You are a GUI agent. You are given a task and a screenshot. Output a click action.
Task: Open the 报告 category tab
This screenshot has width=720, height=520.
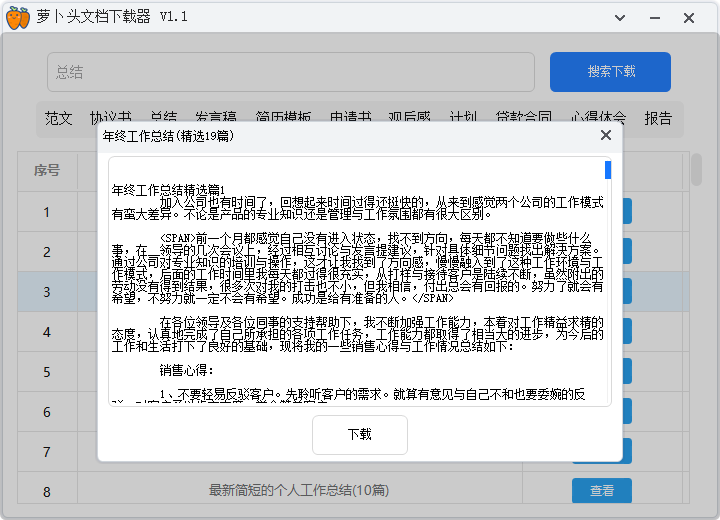(658, 117)
